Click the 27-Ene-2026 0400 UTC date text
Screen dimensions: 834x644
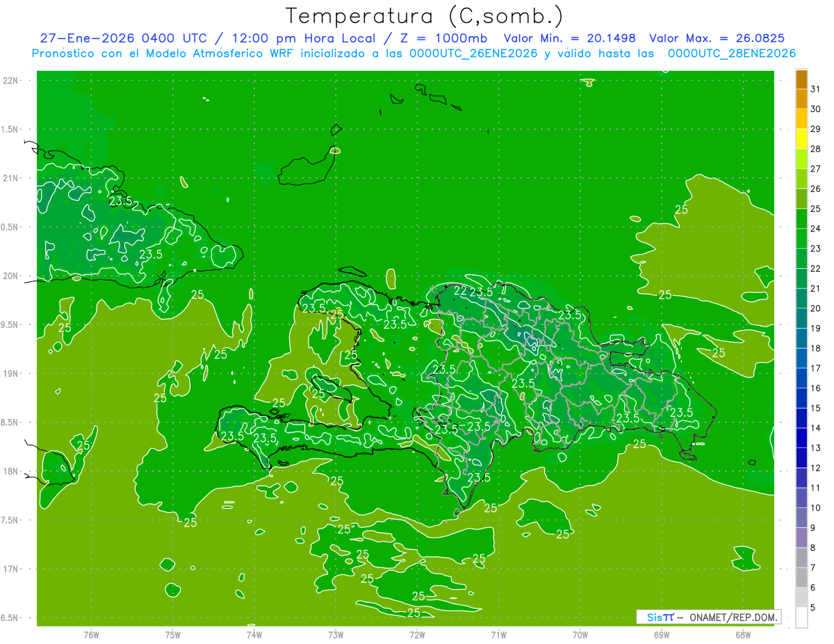tap(118, 38)
